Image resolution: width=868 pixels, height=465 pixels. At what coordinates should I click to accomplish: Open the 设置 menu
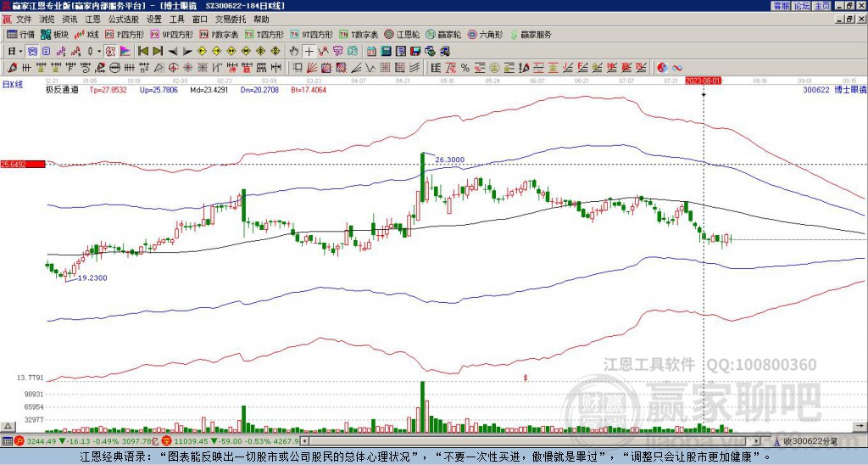tap(154, 20)
